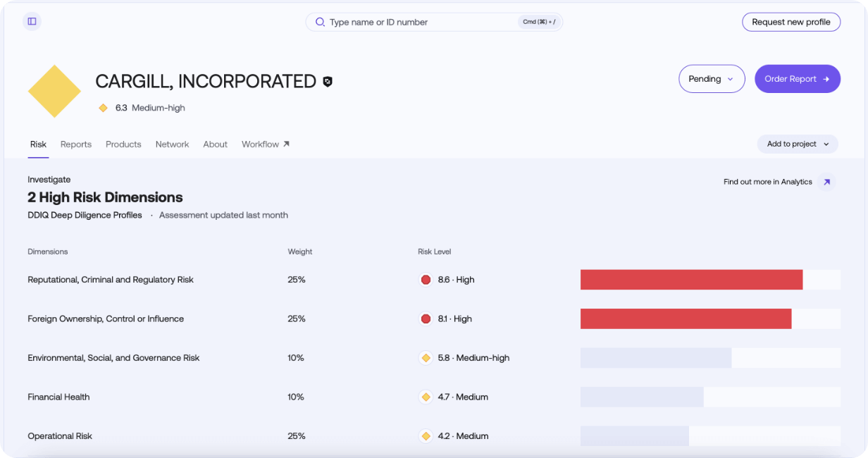
Task: Click Assessment updated last month text
Action: point(223,215)
